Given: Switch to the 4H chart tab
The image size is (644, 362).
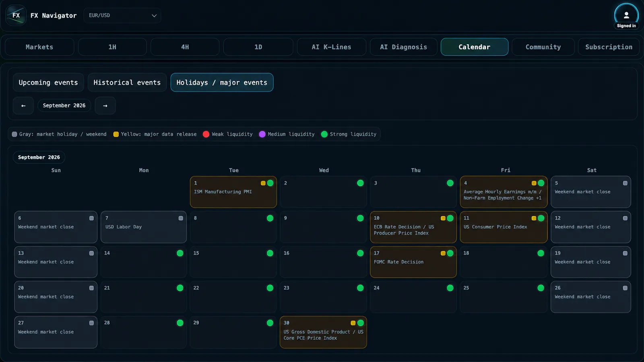Looking at the screenshot, I should pos(185,47).
